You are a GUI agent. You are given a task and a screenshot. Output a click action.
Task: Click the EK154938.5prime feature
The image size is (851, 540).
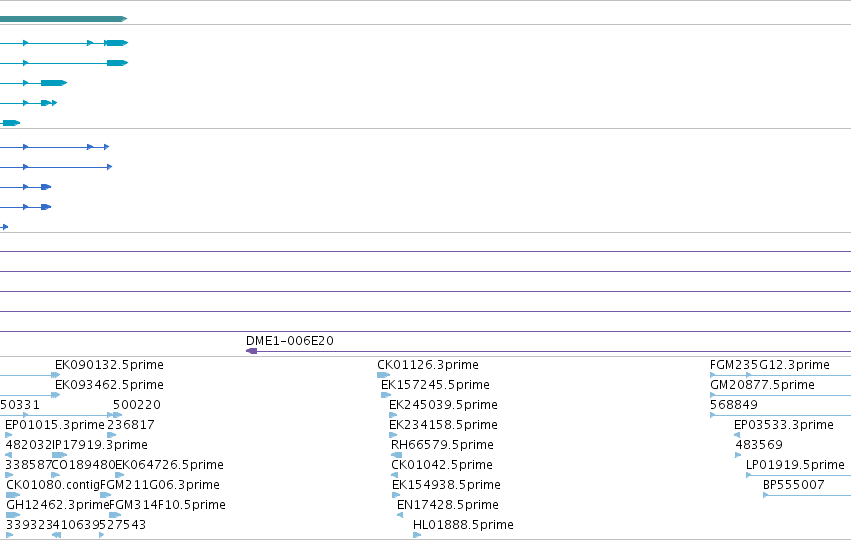[x=396, y=495]
